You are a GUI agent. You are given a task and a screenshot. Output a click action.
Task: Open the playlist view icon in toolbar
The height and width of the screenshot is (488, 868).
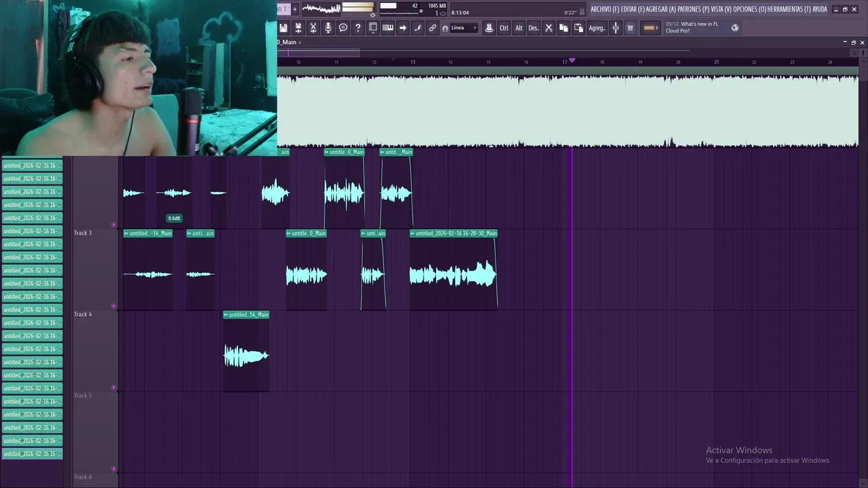point(373,28)
